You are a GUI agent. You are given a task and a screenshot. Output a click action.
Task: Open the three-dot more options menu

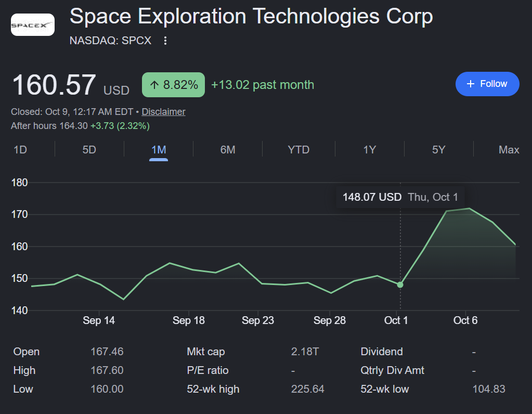coord(165,41)
